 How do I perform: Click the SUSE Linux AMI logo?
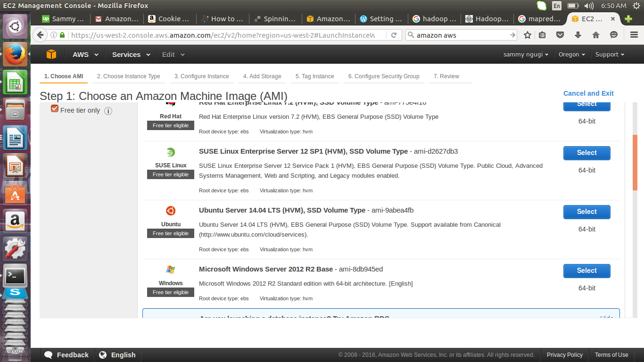(171, 152)
